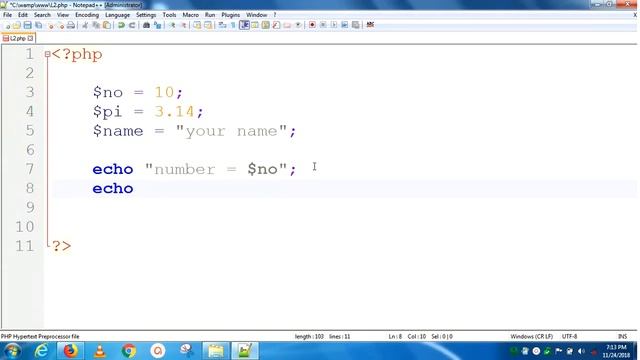Click the Paste clipboard icon
Viewport: 640px width, 360px height.
click(107, 25)
